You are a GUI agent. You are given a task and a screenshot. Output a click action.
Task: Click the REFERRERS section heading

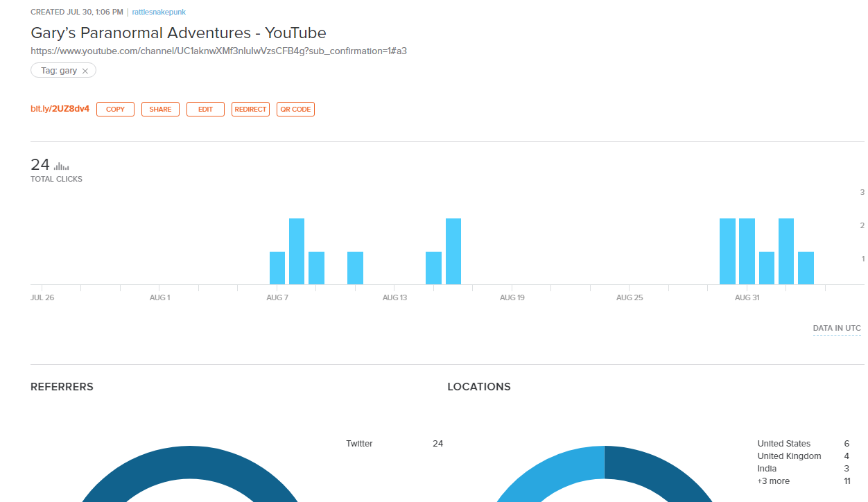(x=62, y=387)
